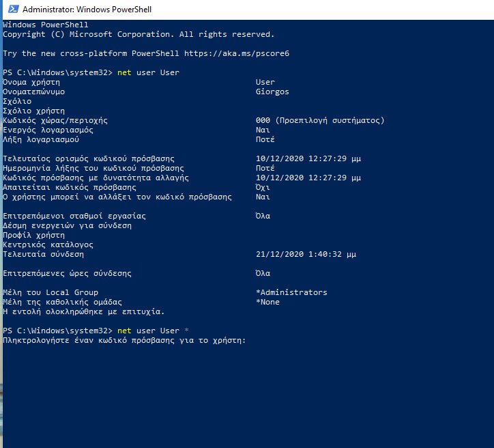
Task: Click the "Επιτρεπόμενες ώρες σύνδεσης" label
Action: [x=67, y=273]
